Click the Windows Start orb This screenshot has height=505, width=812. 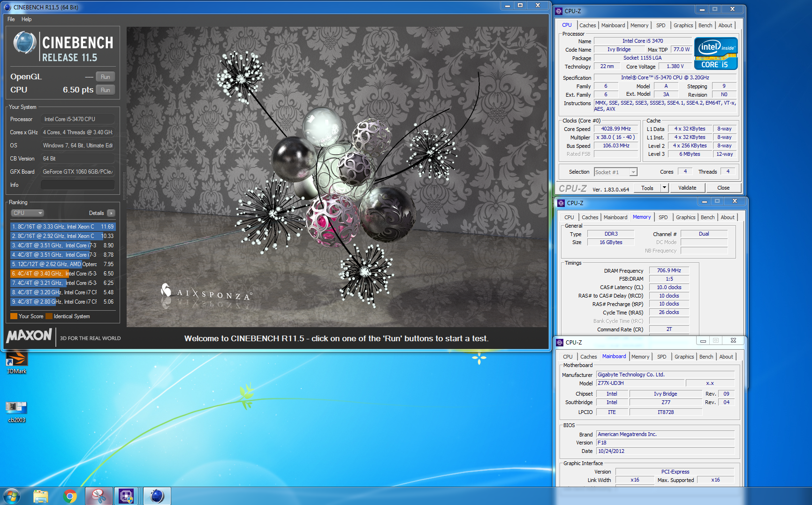pyautogui.click(x=12, y=496)
